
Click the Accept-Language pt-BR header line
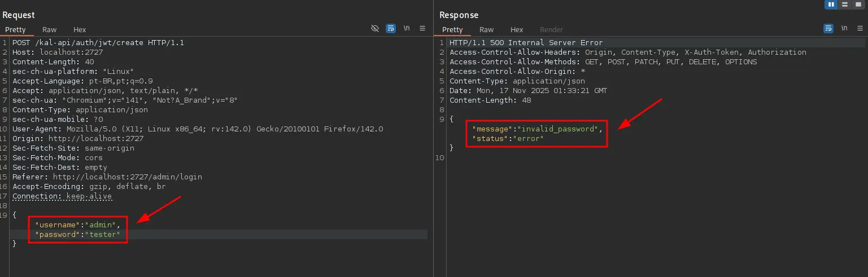[82, 81]
